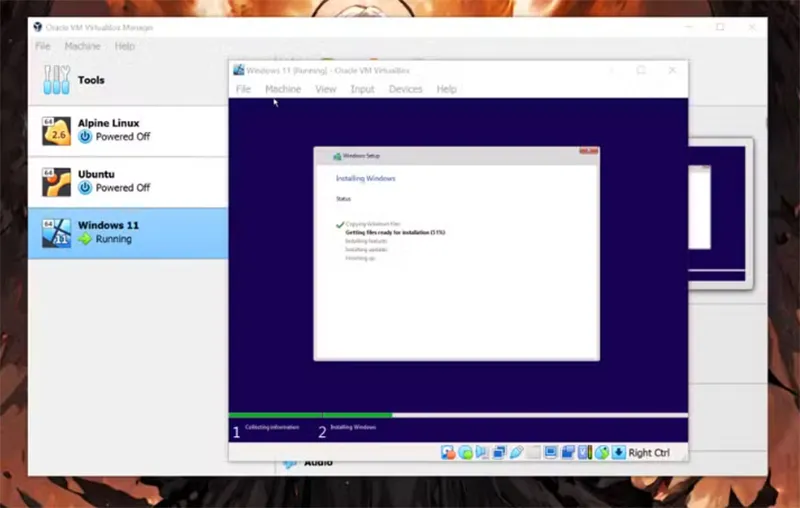Click the VirtualBox Manager title bar logo

[x=38, y=27]
